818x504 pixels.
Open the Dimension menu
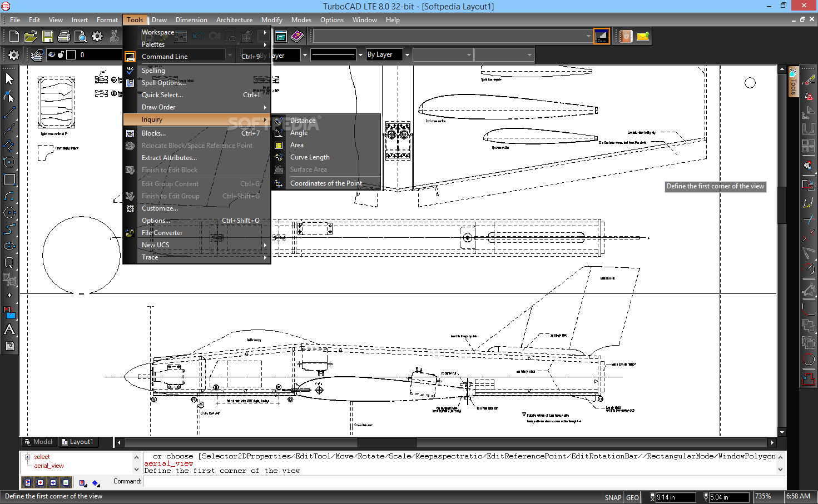pos(191,20)
